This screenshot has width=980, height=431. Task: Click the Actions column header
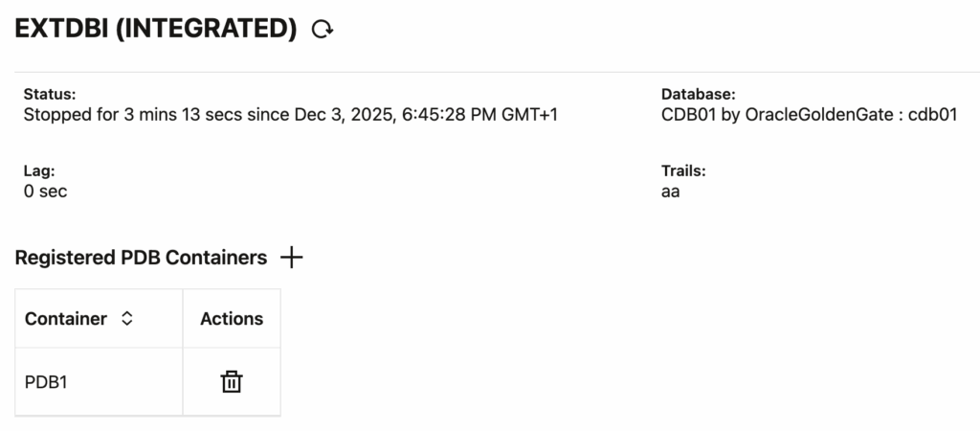tap(232, 319)
